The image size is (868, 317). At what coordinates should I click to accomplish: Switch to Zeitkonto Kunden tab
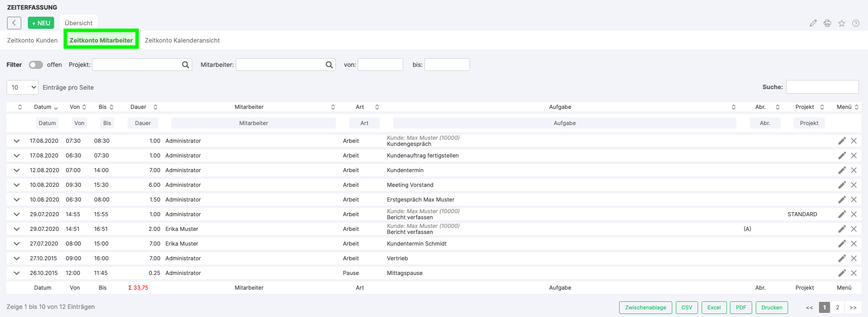pyautogui.click(x=32, y=41)
